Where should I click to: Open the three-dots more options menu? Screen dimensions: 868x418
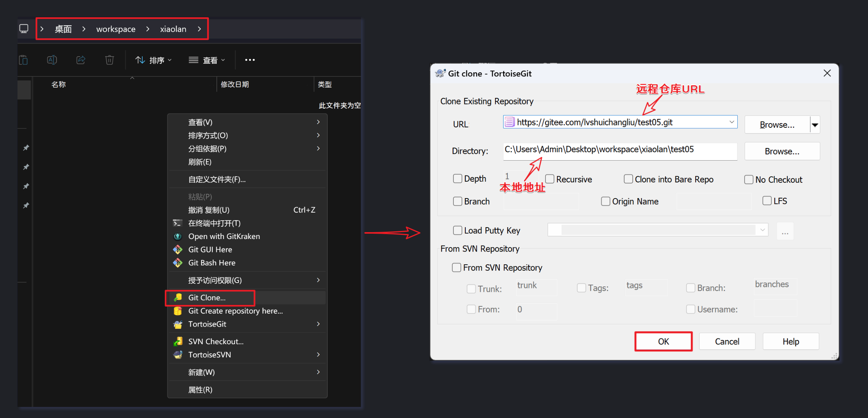[250, 60]
